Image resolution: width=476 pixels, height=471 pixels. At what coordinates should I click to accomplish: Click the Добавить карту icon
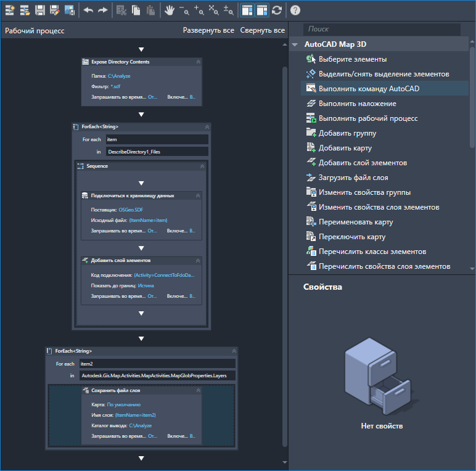[311, 147]
